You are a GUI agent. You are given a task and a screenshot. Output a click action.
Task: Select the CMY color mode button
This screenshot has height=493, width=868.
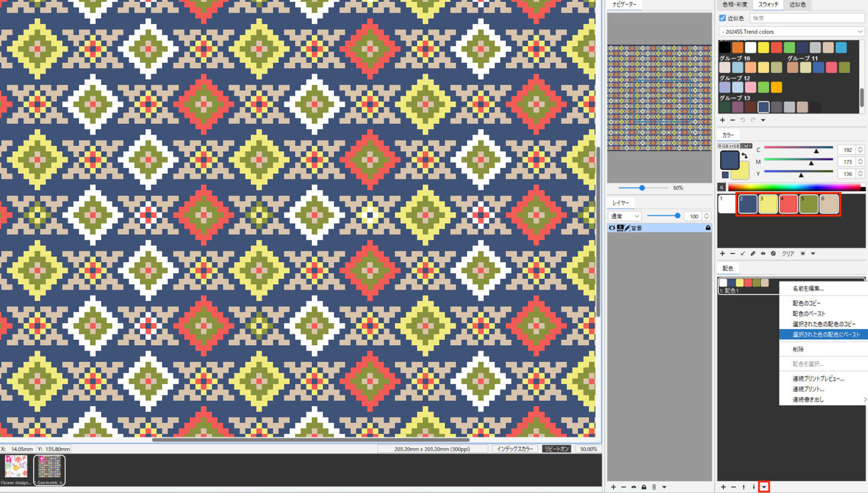[746, 146]
